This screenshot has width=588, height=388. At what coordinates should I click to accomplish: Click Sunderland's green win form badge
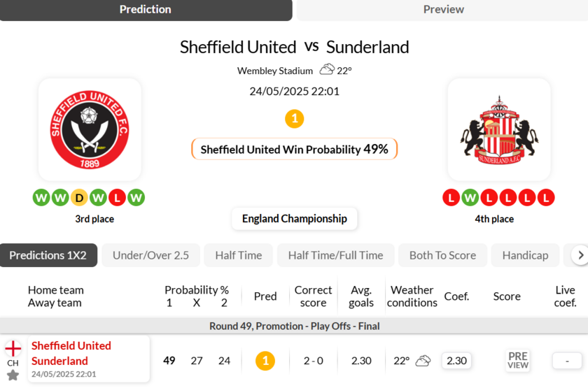pyautogui.click(x=470, y=198)
